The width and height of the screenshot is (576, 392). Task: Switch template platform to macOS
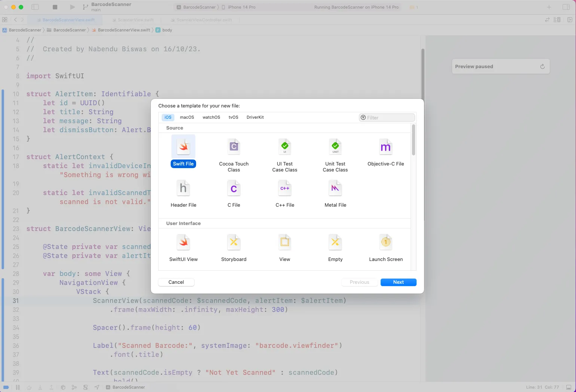click(187, 117)
